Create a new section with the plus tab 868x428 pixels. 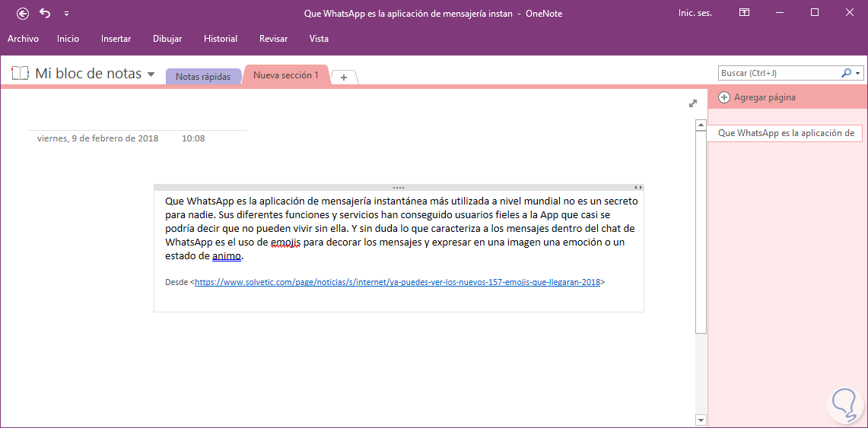click(x=344, y=78)
